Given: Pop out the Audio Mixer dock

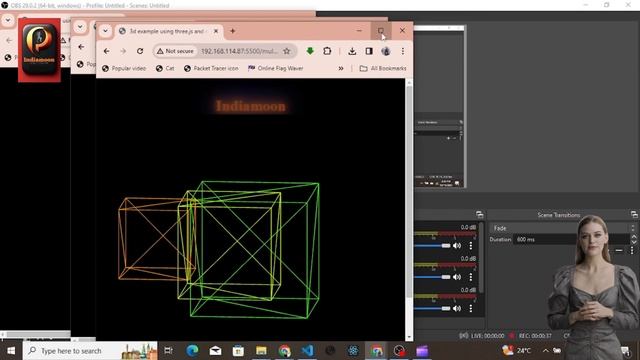Looking at the screenshot, I should (480, 215).
